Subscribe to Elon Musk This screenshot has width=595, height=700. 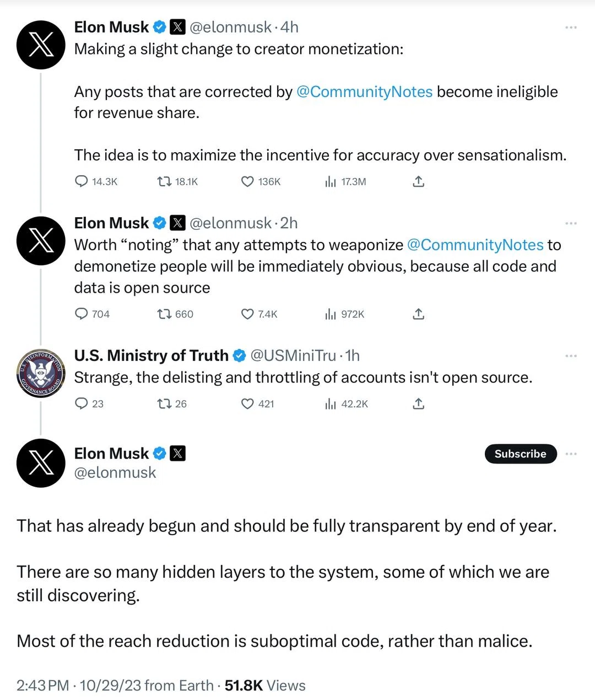(x=521, y=454)
